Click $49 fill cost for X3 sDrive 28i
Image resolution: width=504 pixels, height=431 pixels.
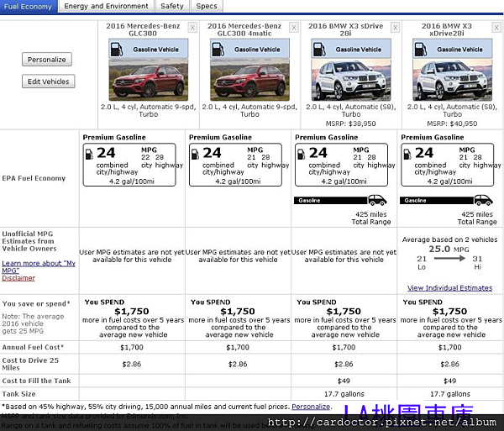point(344,381)
